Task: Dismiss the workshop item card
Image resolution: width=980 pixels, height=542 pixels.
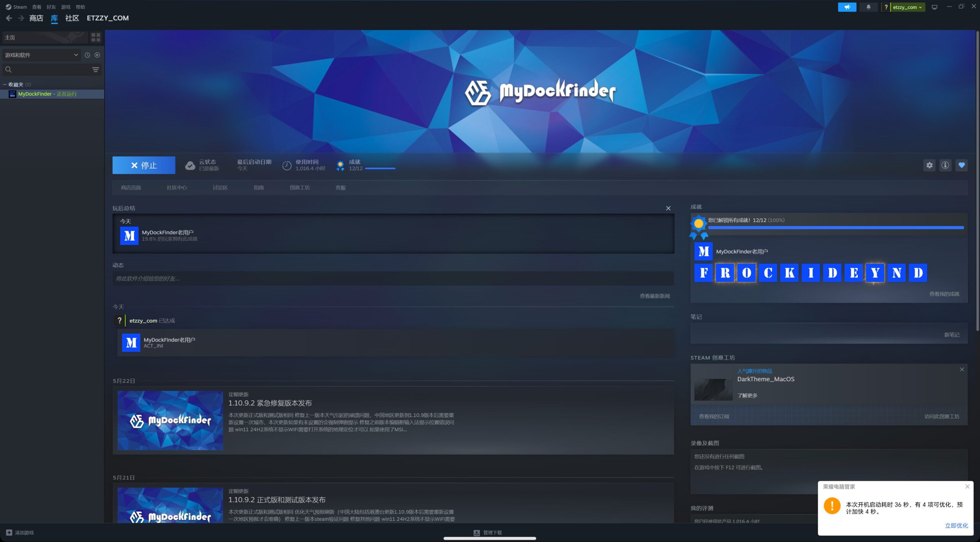Action: [x=962, y=369]
